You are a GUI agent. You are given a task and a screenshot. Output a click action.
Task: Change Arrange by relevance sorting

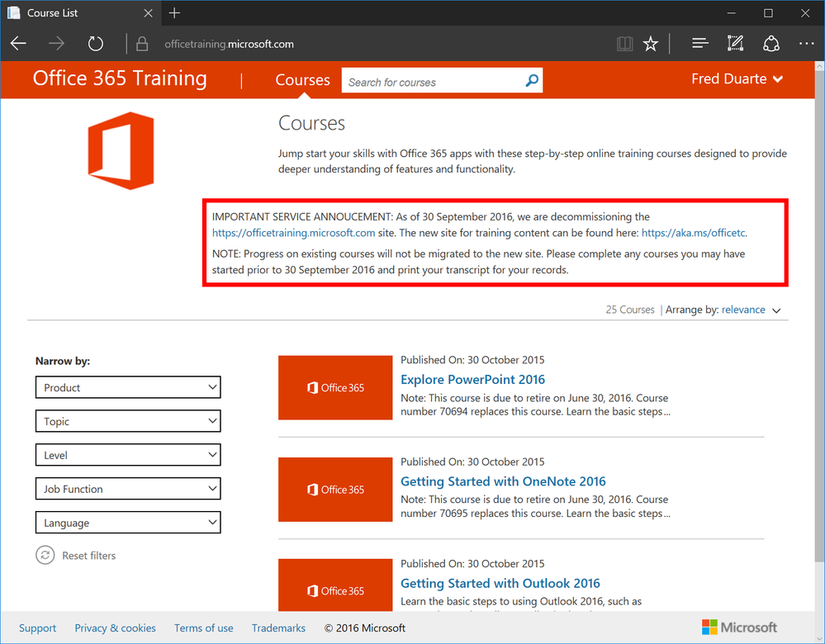pos(751,310)
